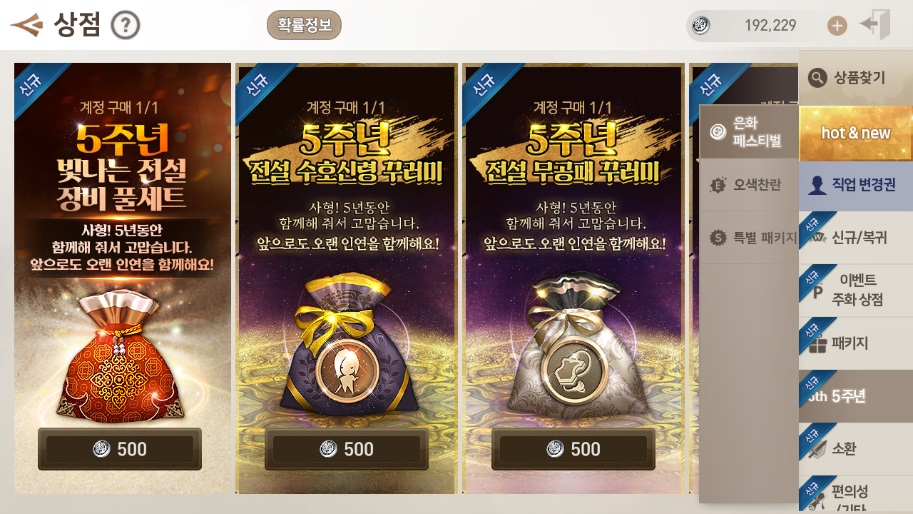Open the question mark help icon
The height and width of the screenshot is (514, 913).
[x=125, y=25]
